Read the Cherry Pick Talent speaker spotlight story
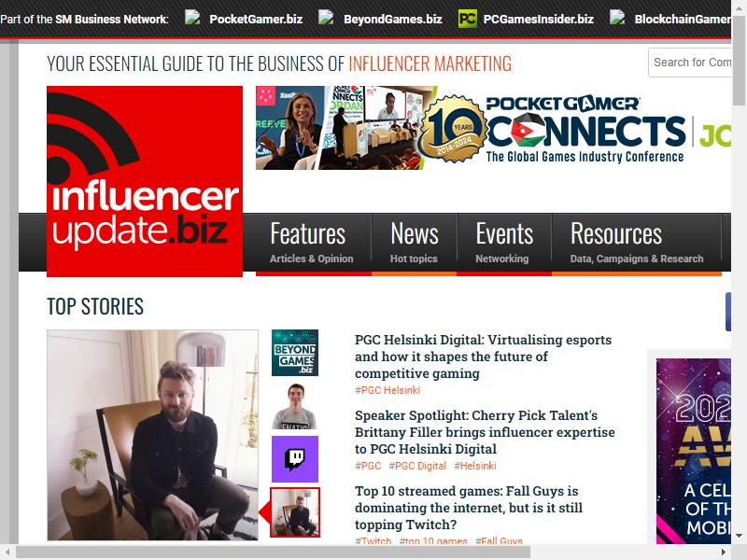Viewport: 747px width, 560px height. pyautogui.click(x=485, y=432)
